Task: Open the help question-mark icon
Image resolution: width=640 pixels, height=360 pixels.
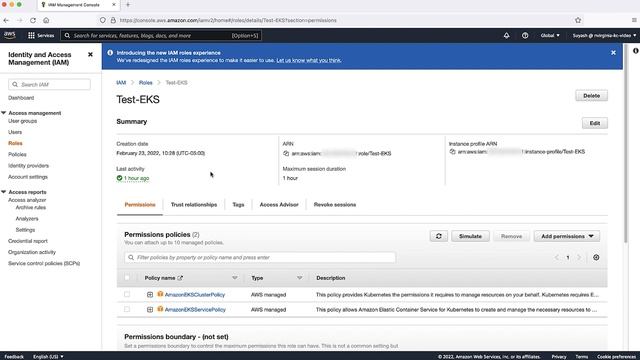Action: 525,36
